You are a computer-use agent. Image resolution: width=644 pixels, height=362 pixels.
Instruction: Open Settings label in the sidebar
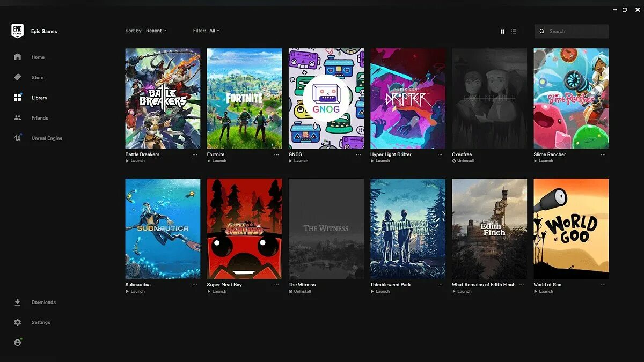41,322
